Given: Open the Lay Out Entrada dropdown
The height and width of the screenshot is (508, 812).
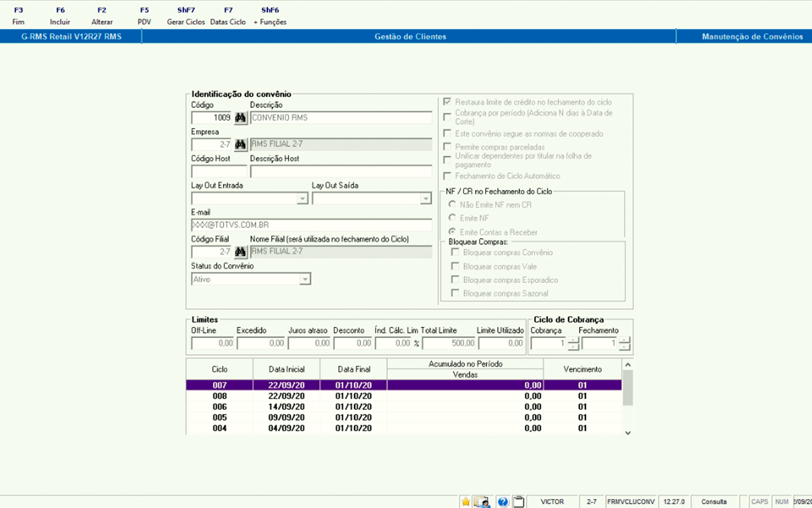Looking at the screenshot, I should coord(302,199).
